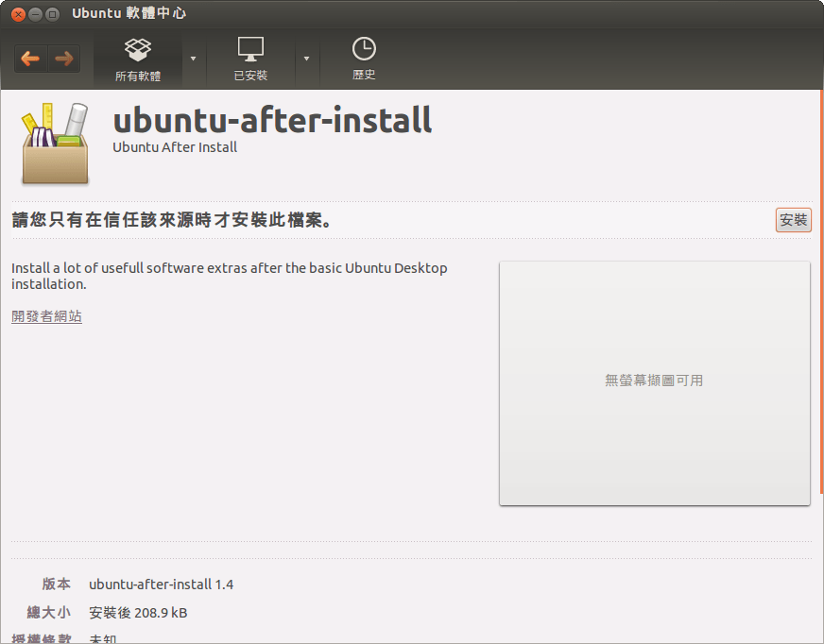
Task: Open the 開發者網站 developer website link
Action: pyautogui.click(x=46, y=316)
